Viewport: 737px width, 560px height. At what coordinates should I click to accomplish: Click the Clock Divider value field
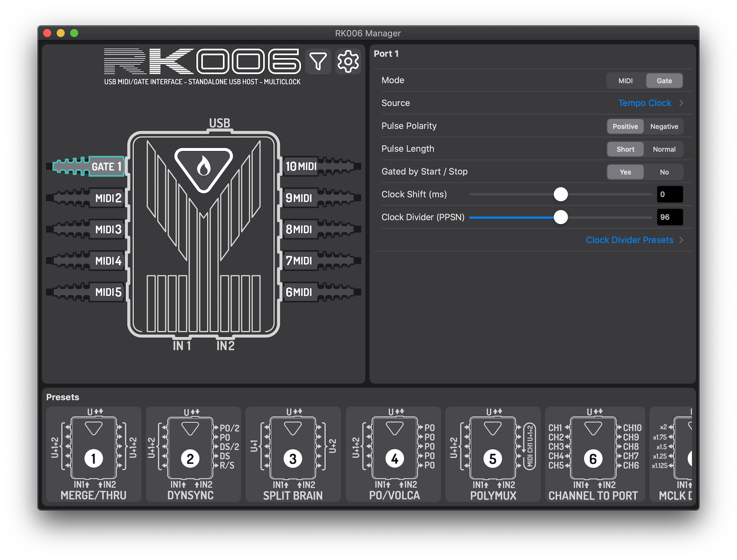(x=669, y=217)
